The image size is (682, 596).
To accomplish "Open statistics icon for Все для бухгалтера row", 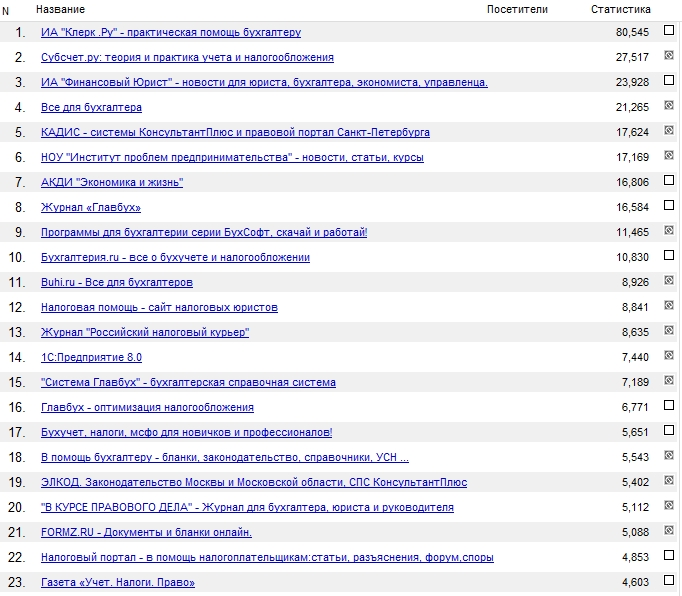I will pos(669,105).
